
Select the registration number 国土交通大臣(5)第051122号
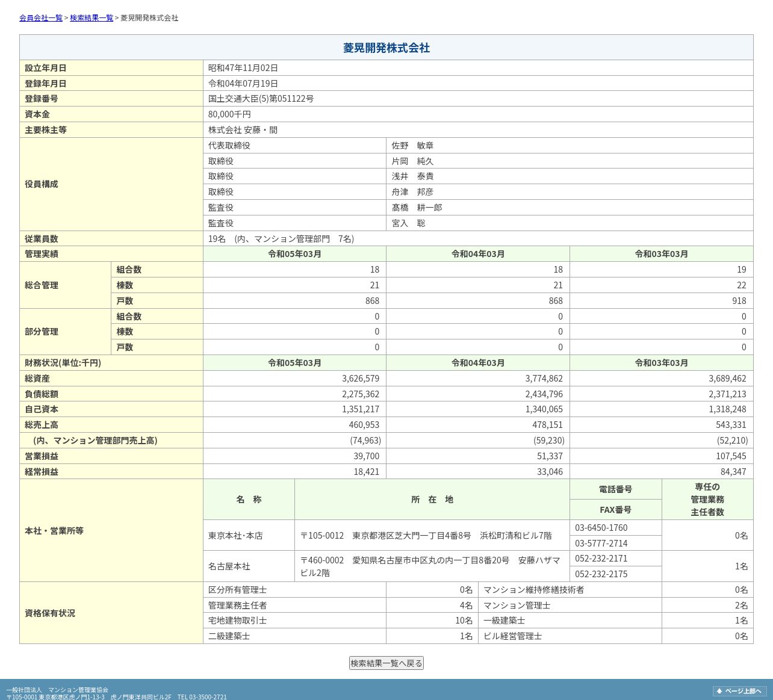(261, 99)
